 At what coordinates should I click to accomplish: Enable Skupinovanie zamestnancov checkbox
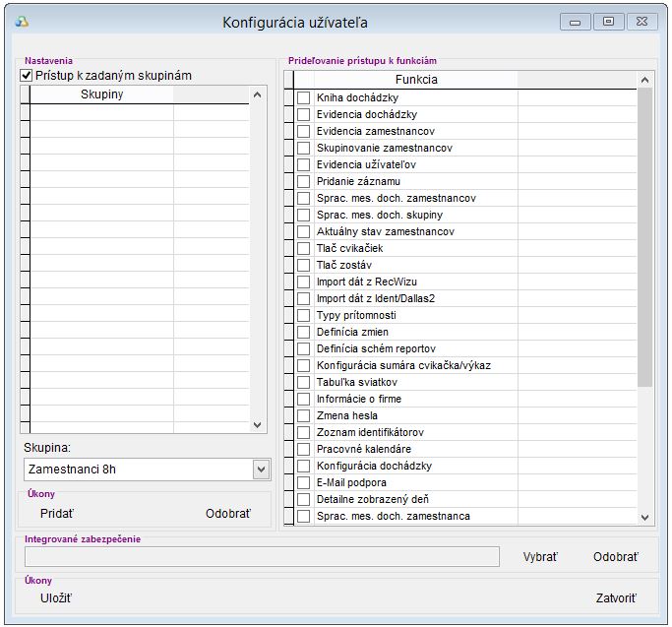303,148
